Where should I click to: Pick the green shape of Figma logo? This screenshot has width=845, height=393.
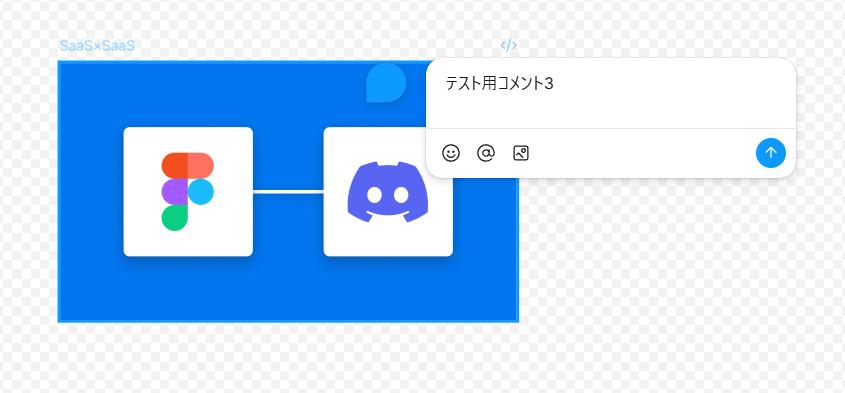174,218
